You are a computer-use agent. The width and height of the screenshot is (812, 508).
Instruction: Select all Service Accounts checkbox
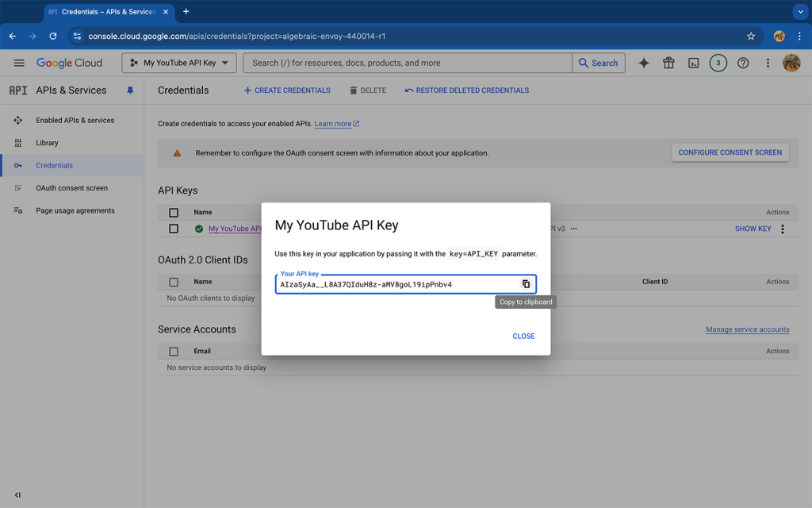[174, 352]
